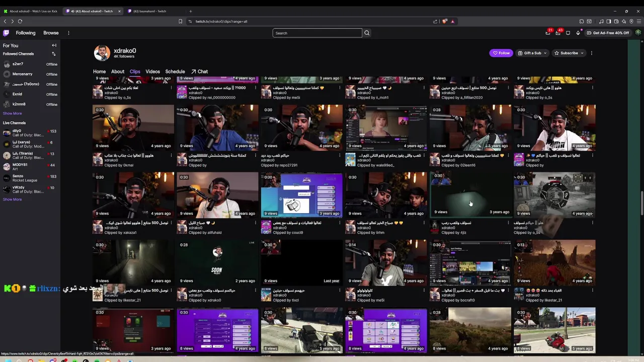This screenshot has width=644, height=362.
Task: Open followed channel Exnid
Action: [30, 94]
